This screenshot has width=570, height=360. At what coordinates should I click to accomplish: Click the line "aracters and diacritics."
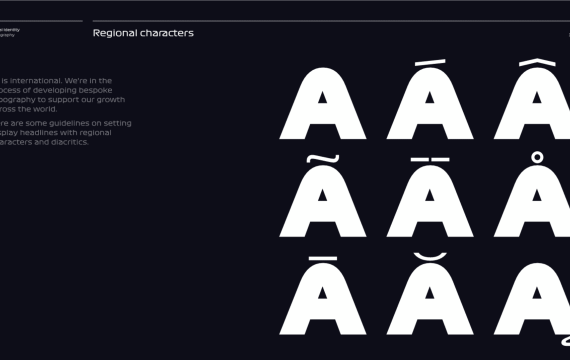coord(44,142)
